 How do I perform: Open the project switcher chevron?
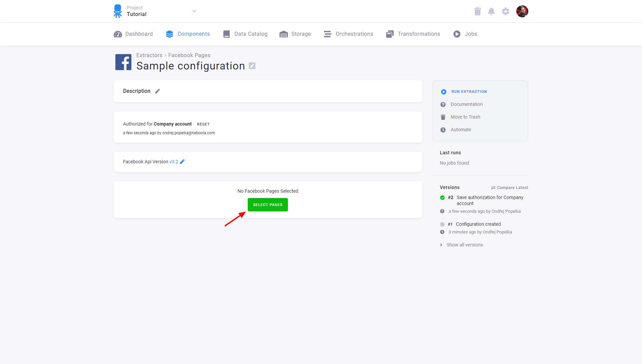pos(194,11)
